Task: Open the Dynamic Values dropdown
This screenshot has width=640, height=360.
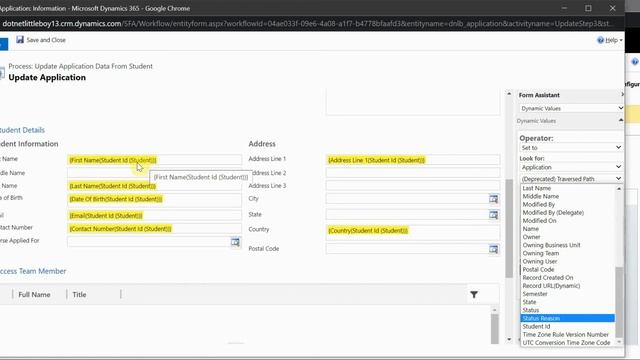Action: coord(571,108)
